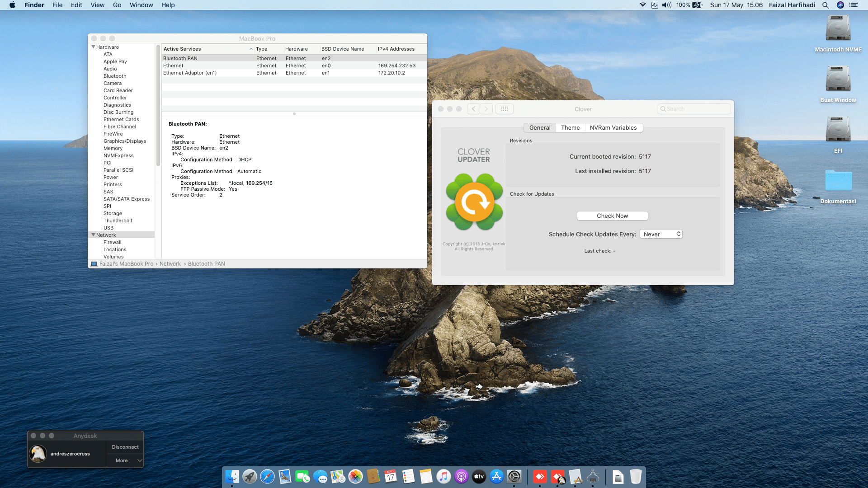Screen dimensions: 868x488
Task: Switch to the Theme tab in Clover
Action: pyautogui.click(x=570, y=128)
